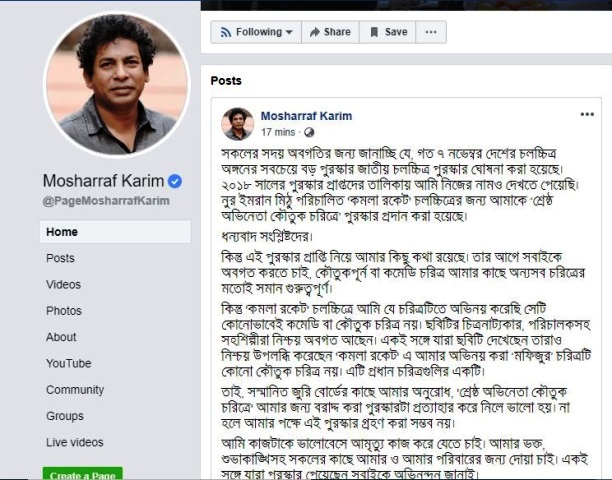This screenshot has width=612, height=480.
Task: Open the large circular profile picture
Action: [117, 85]
